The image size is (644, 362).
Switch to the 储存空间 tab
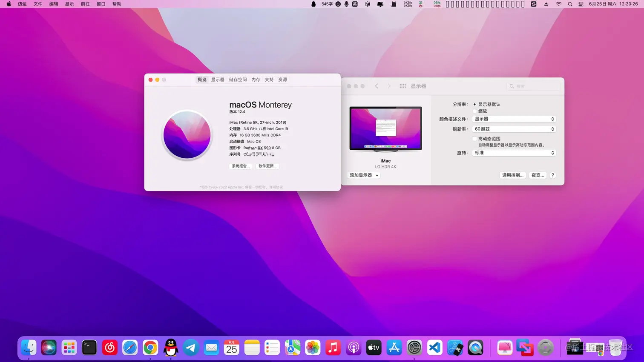pos(238,80)
